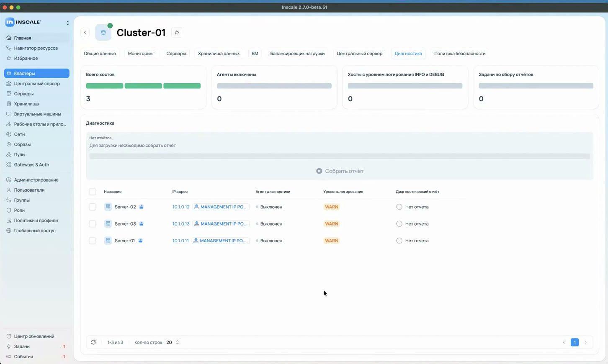Screen dimensions: 608x364
Task: Click the back arrow beside Cluster-01
Action: 85,33
